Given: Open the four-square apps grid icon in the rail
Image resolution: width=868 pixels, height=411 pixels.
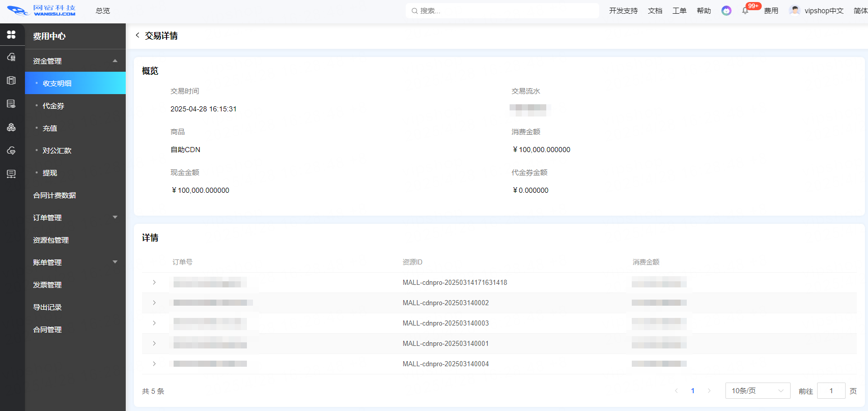Looking at the screenshot, I should (11, 35).
